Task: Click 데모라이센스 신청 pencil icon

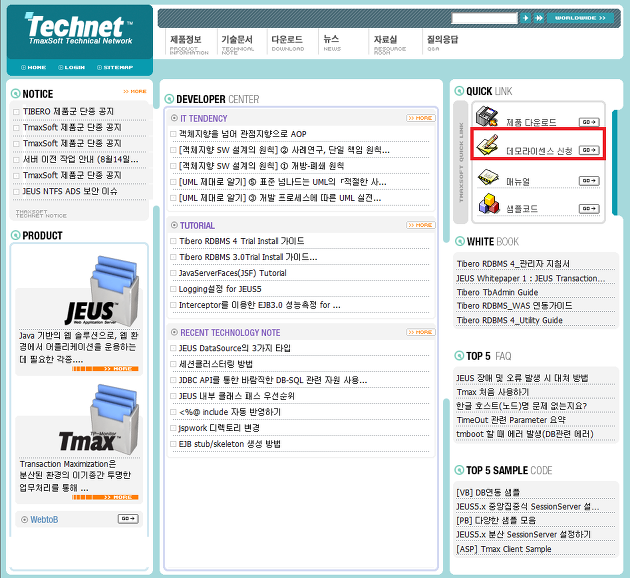Action: pos(487,145)
